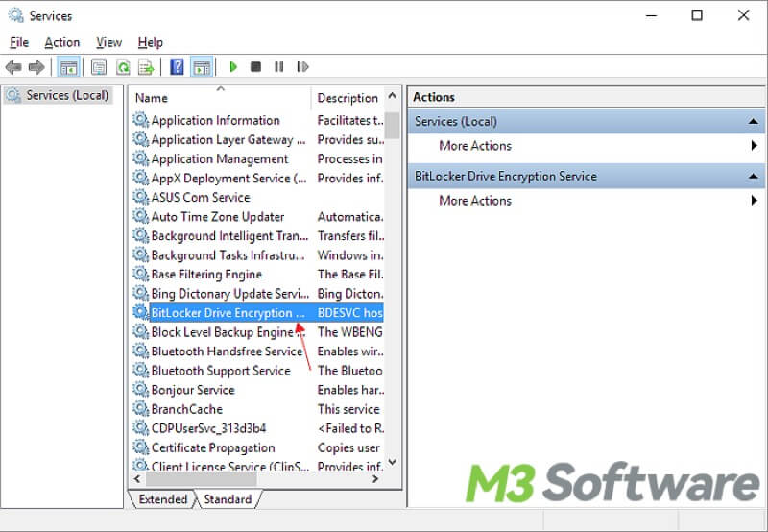The image size is (768, 532).
Task: Click gear icon beside Bluetooth Support Service
Action: pyautogui.click(x=140, y=370)
